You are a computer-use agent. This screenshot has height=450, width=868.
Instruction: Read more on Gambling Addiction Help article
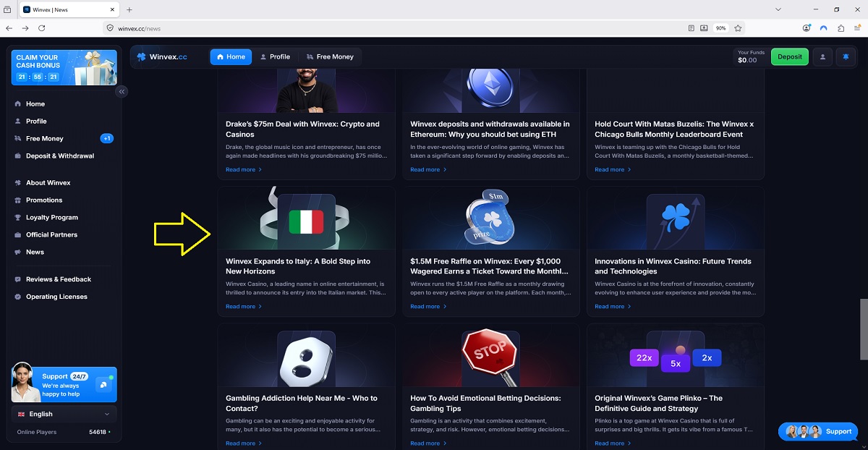coord(244,443)
